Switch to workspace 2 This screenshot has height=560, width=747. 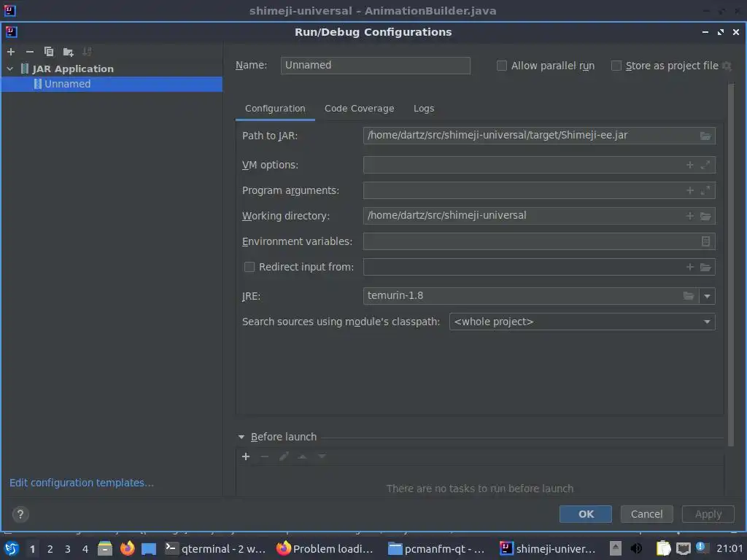(50, 549)
